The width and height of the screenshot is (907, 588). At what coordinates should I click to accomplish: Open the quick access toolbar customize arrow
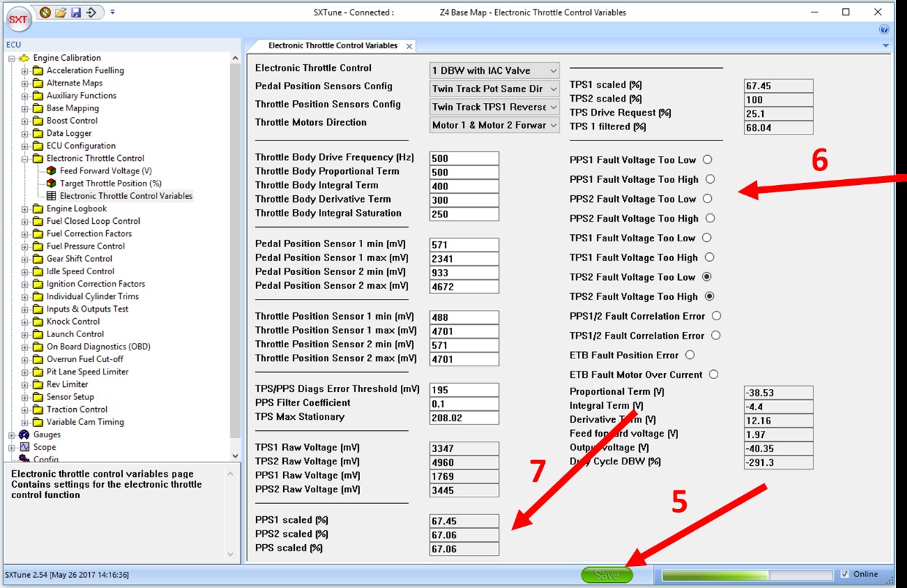[x=112, y=12]
